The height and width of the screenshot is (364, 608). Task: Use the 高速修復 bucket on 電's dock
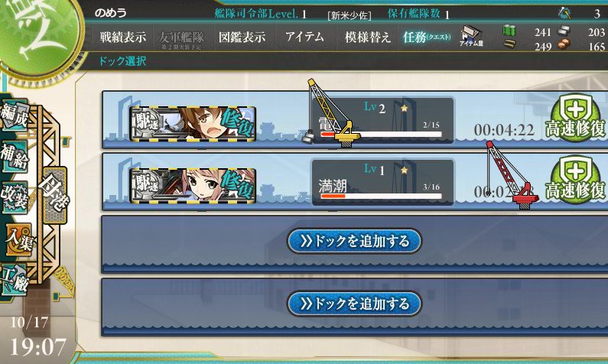tap(575, 119)
